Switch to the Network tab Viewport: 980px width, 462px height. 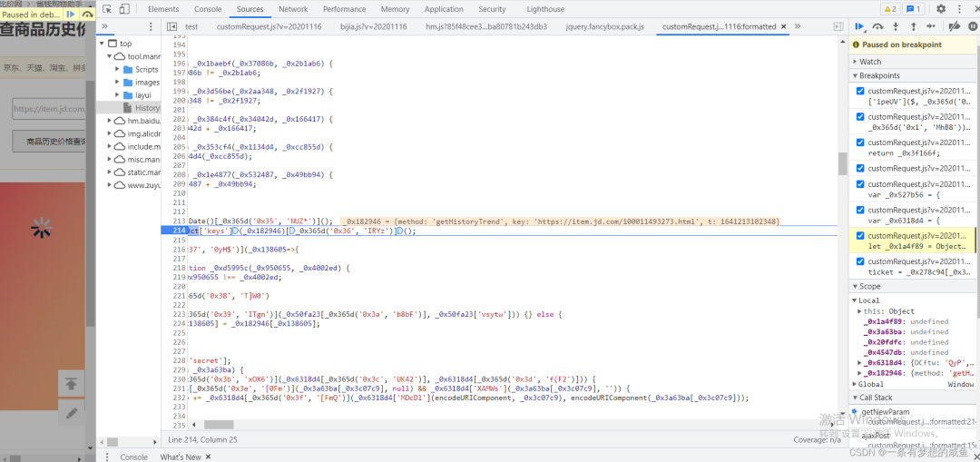(293, 9)
